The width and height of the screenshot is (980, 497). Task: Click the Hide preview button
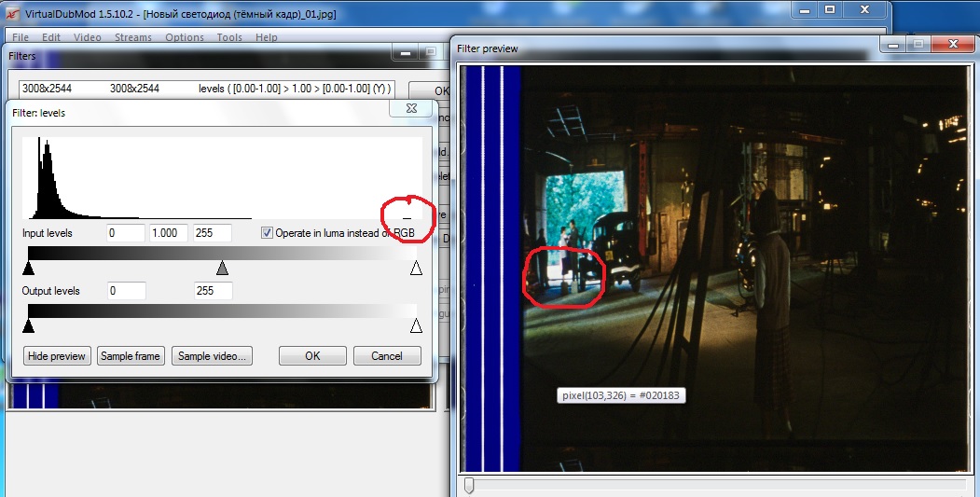[57, 355]
